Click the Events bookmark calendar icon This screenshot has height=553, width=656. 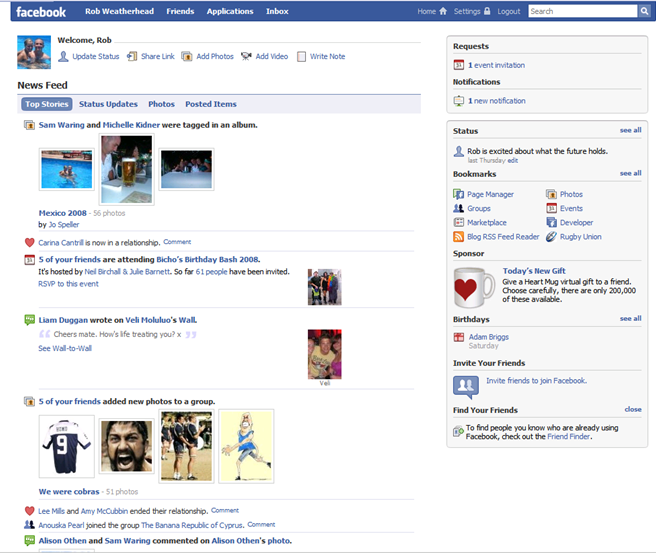[551, 208]
